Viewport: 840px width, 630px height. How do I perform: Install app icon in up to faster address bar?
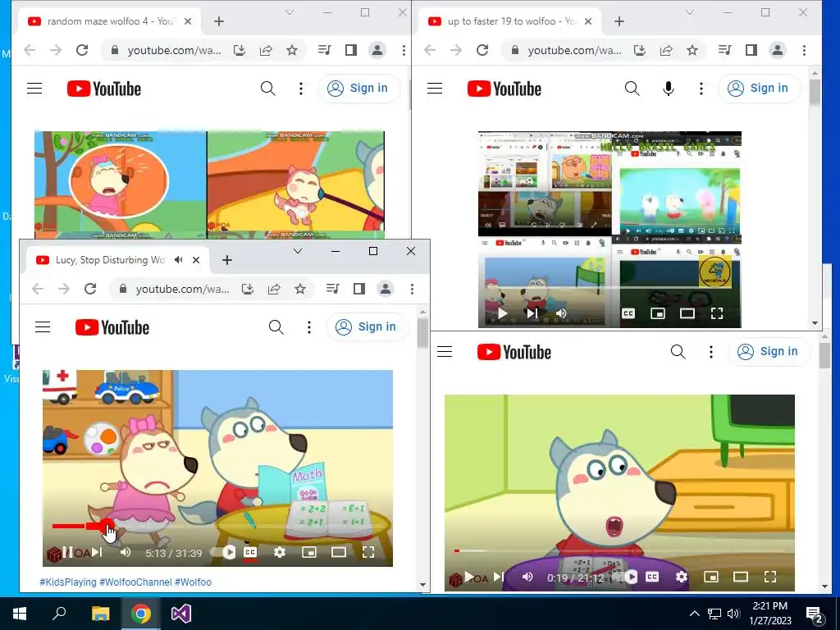(x=640, y=50)
